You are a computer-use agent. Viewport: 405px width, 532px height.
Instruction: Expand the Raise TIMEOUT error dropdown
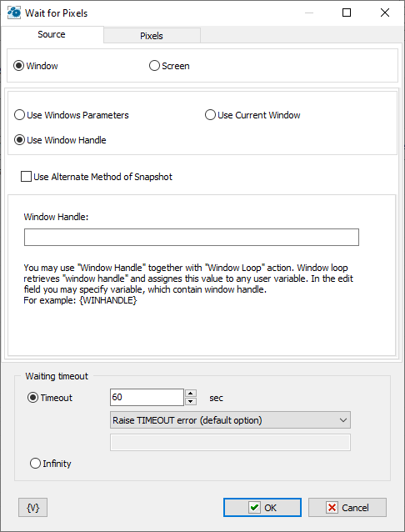tap(230, 420)
